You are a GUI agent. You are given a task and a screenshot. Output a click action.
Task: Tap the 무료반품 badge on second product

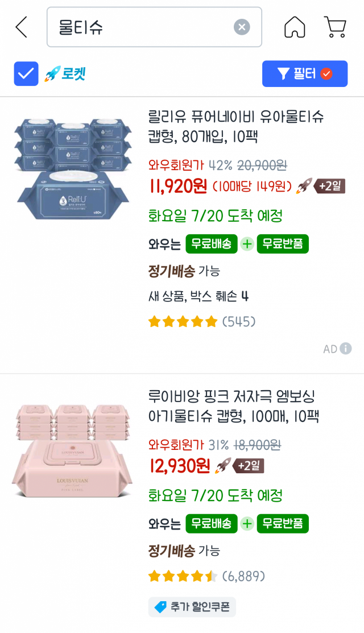(x=282, y=523)
